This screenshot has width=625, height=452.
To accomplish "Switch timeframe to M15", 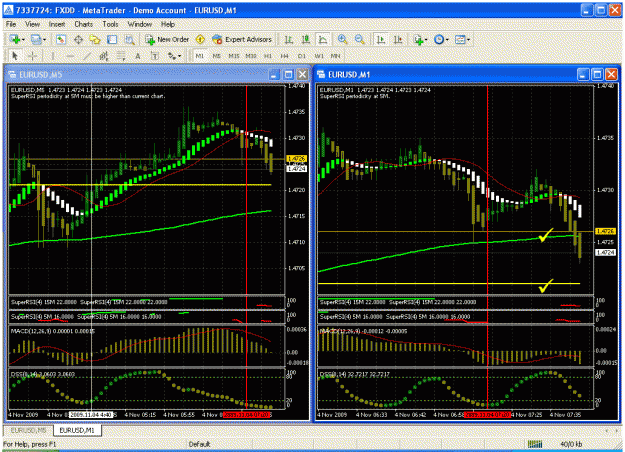I will (x=234, y=56).
